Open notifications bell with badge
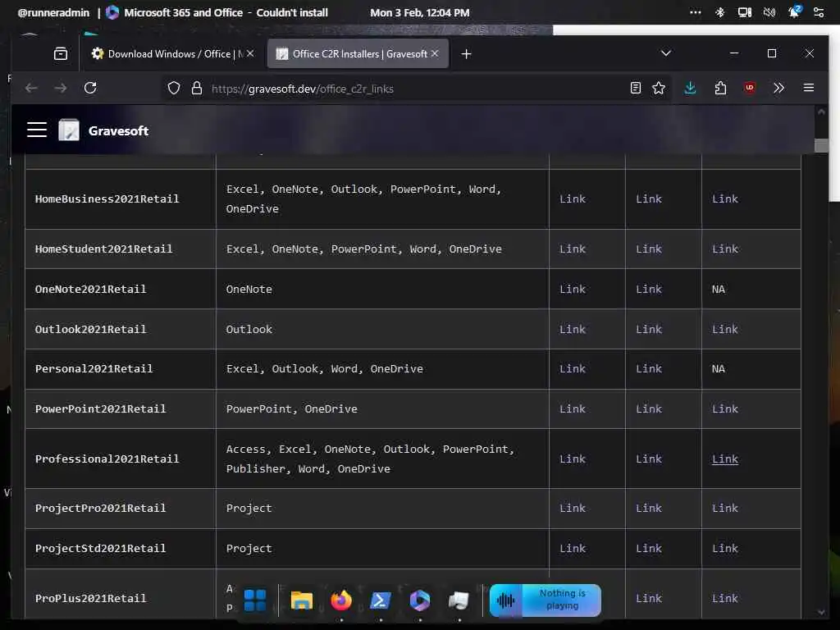Viewport: 840px width, 630px height. pyautogui.click(x=794, y=11)
